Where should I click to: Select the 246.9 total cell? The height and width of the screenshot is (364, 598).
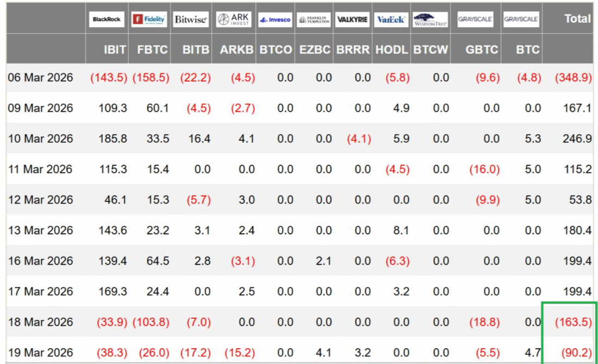[x=577, y=139]
